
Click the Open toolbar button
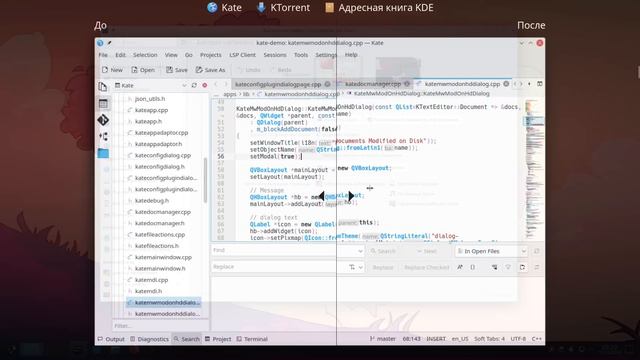click(143, 70)
